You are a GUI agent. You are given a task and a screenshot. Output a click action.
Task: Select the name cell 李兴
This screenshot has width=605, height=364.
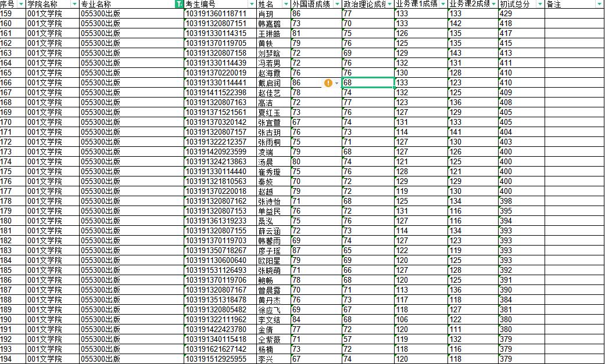(274, 359)
